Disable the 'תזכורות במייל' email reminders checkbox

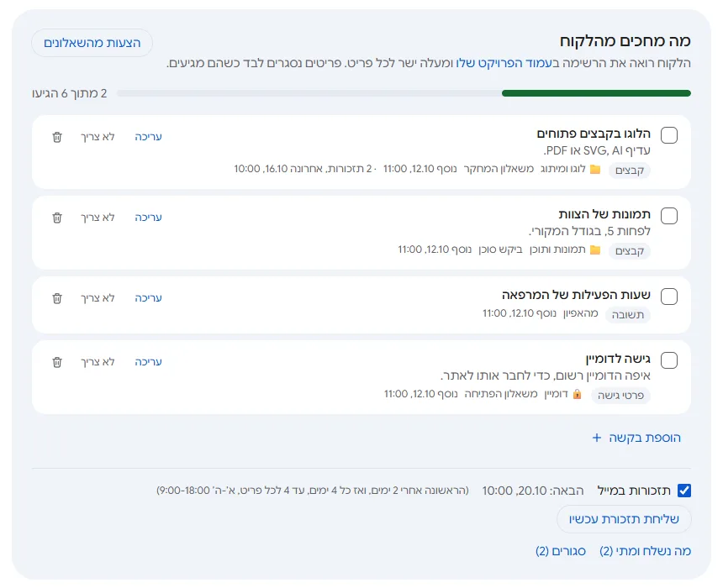(684, 491)
